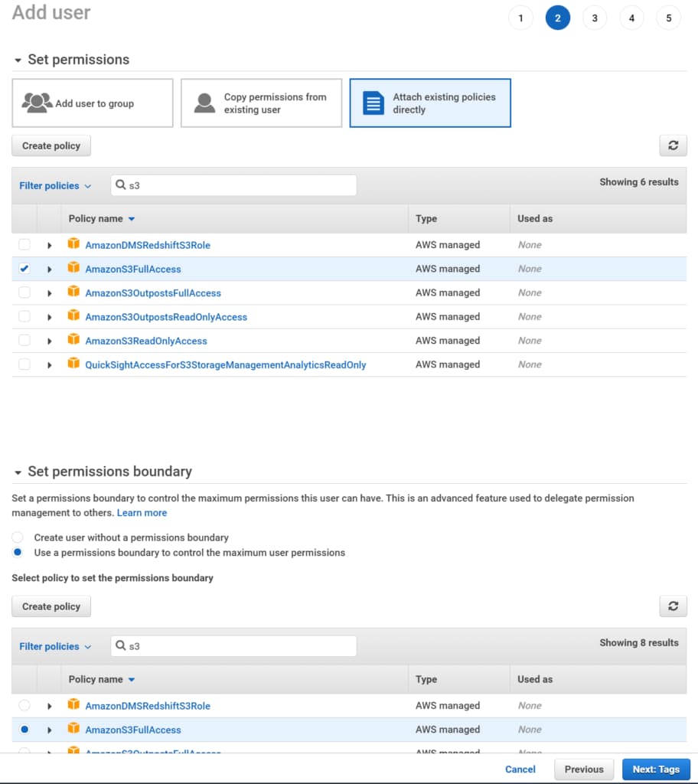The height and width of the screenshot is (784, 698).
Task: Select AmazonS3FullAccess radio in boundary list
Action: [24, 730]
